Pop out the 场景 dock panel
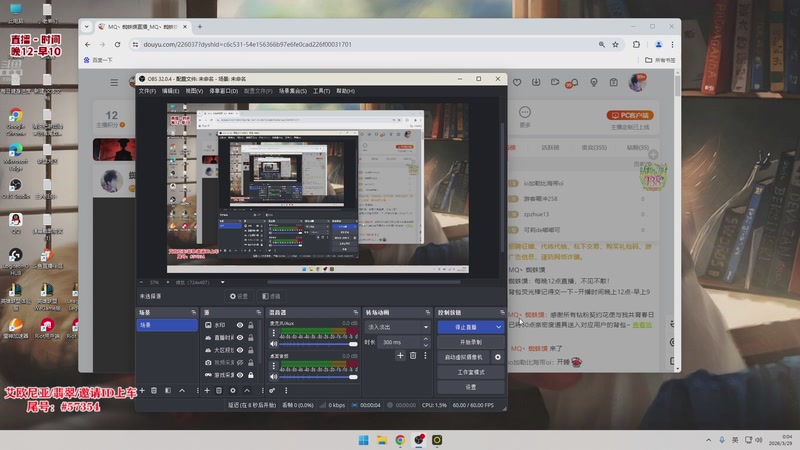 [x=193, y=312]
